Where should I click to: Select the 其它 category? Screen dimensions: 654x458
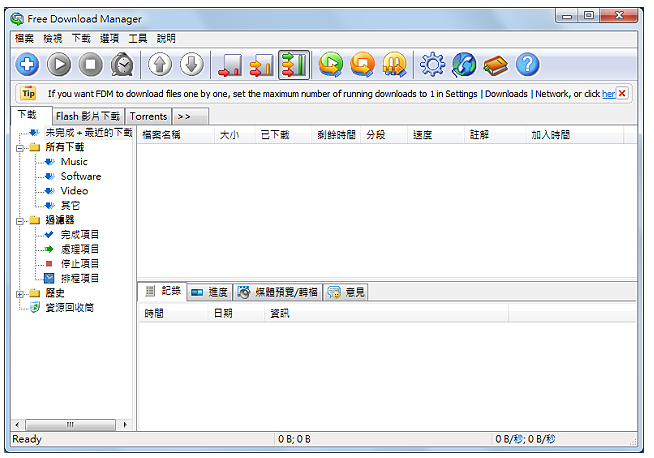pyautogui.click(x=70, y=206)
